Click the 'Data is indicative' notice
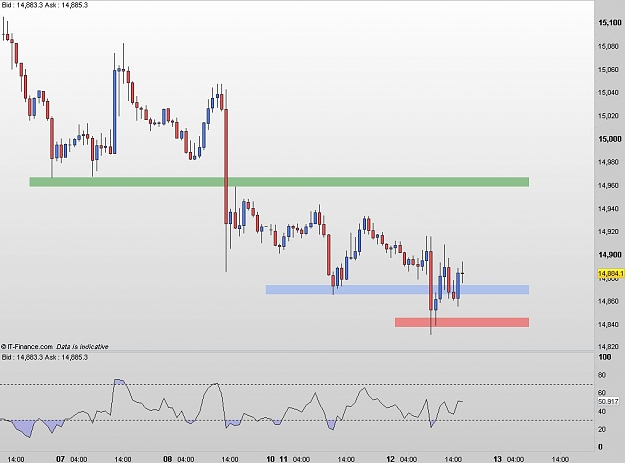This screenshot has height=463, width=625. 82,347
